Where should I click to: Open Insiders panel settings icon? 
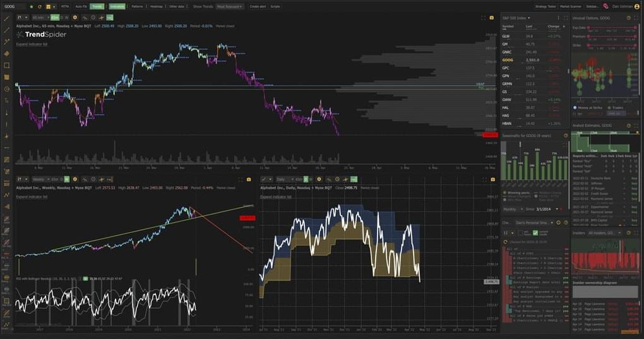pyautogui.click(x=628, y=233)
